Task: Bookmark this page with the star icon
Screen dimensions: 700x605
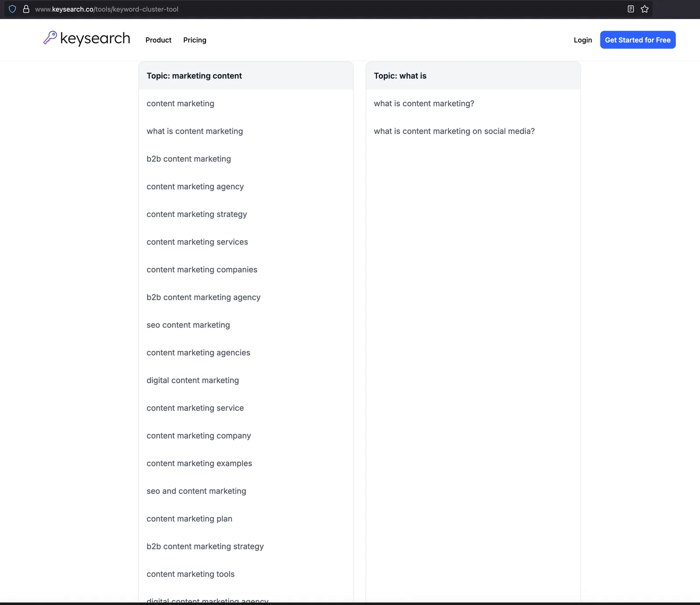Action: pyautogui.click(x=644, y=9)
